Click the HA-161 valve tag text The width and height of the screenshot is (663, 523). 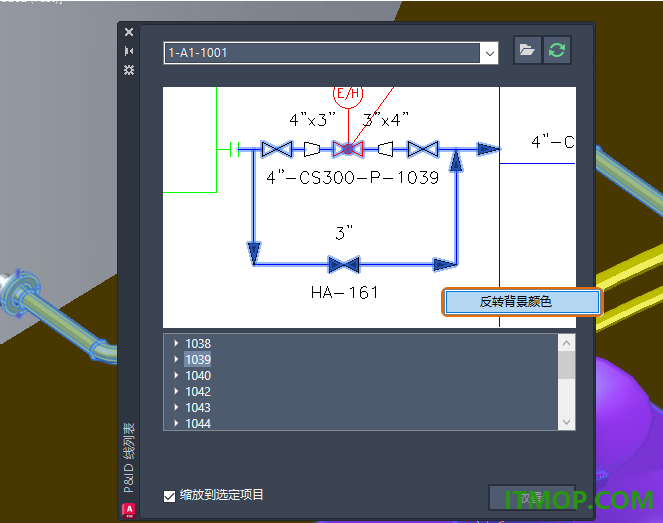[345, 293]
